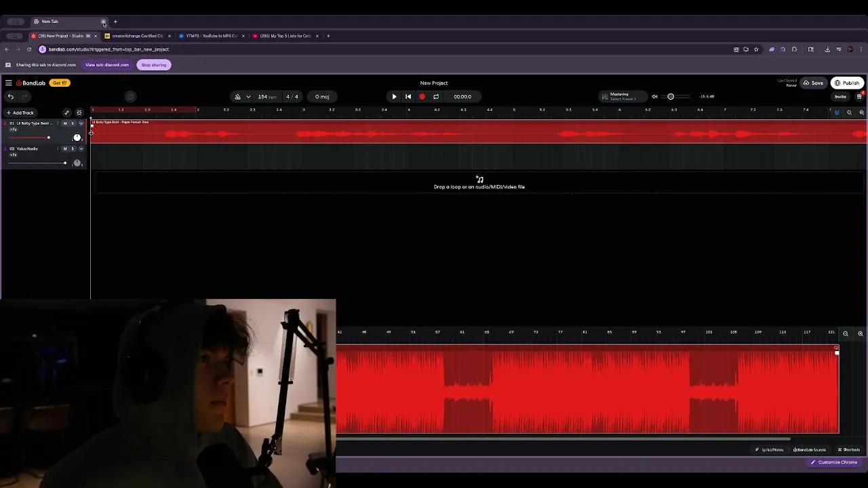Zoom in the lower waveform editor

861,333
